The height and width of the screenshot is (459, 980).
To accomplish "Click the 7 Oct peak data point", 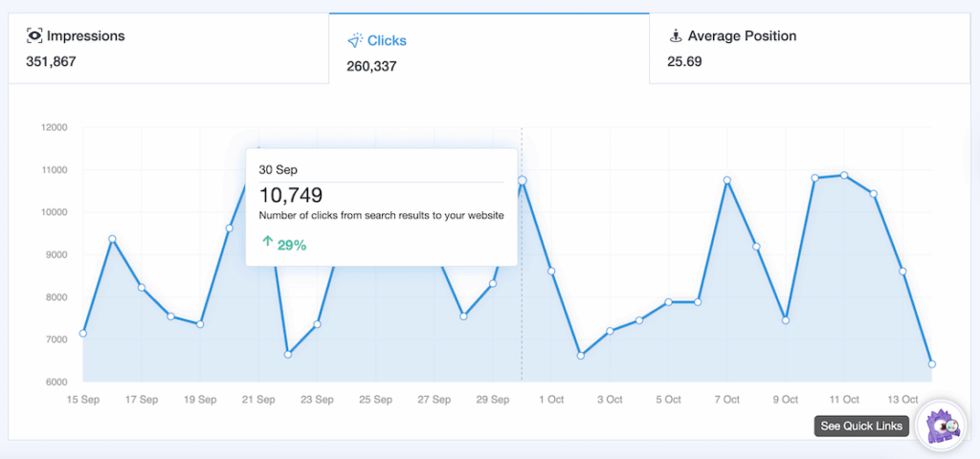I will pos(727,181).
